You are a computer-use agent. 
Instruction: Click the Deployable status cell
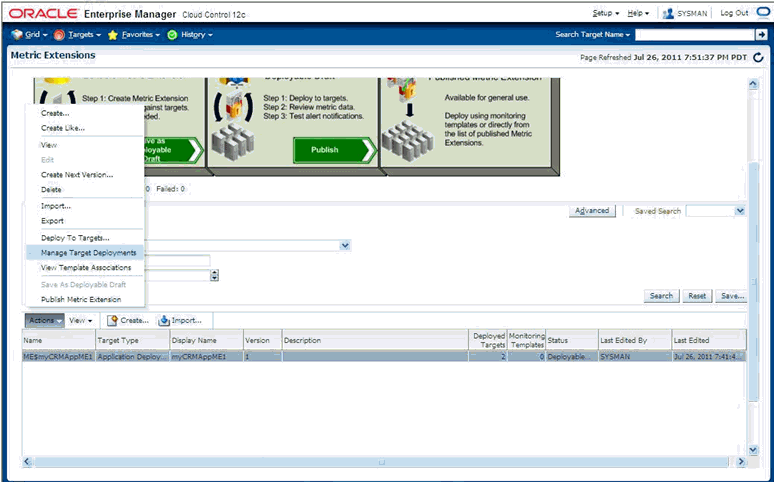point(572,357)
